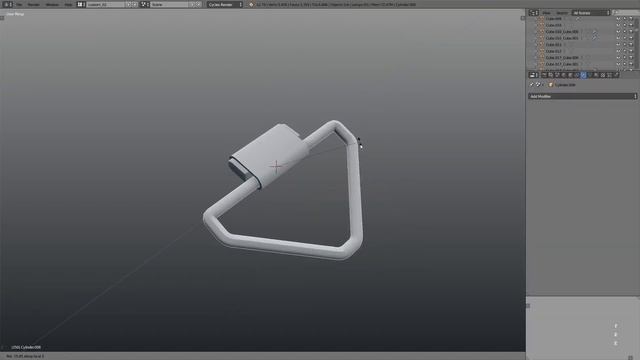Click the screen layout name field

(106, 4)
